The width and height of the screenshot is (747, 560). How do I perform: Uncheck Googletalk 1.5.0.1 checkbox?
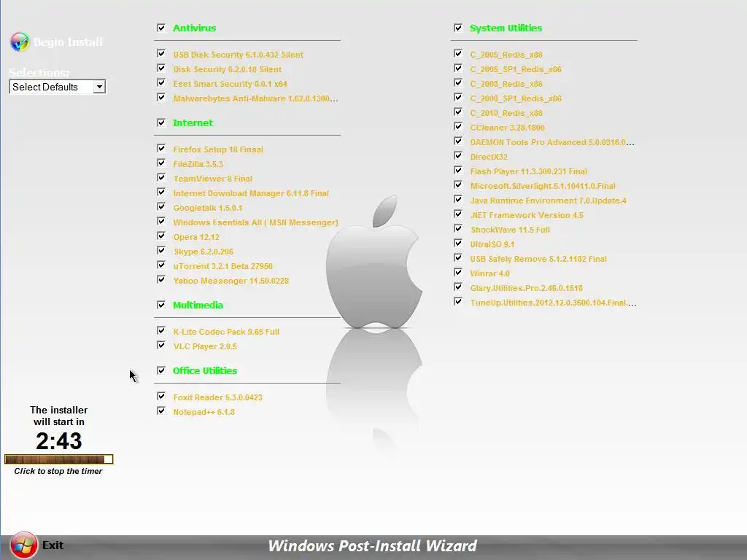[161, 207]
